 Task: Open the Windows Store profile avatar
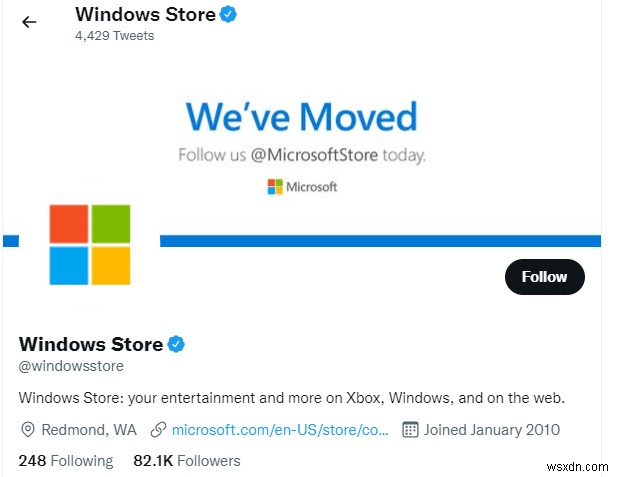click(90, 245)
